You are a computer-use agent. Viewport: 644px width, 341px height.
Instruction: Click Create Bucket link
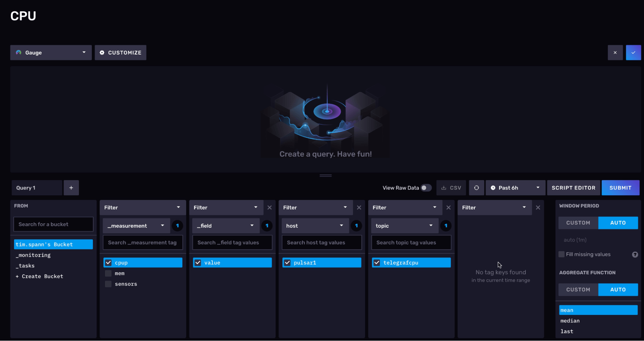[x=39, y=276]
